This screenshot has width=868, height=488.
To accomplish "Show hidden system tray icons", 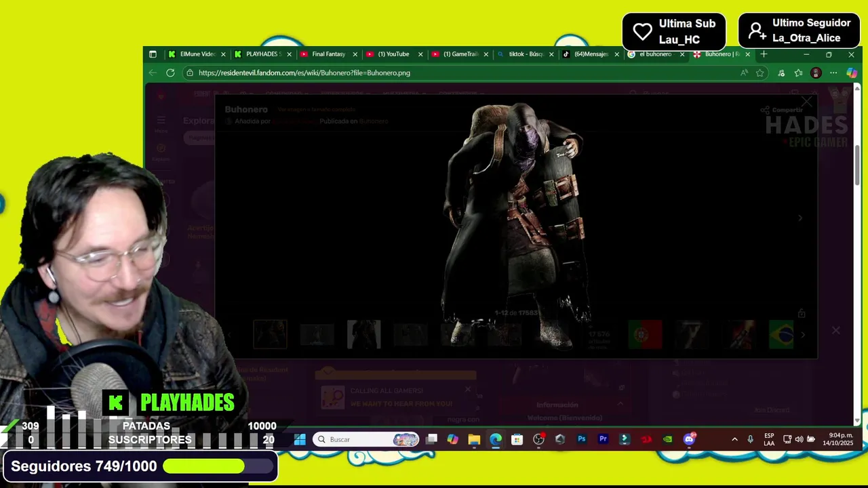I will point(734,439).
